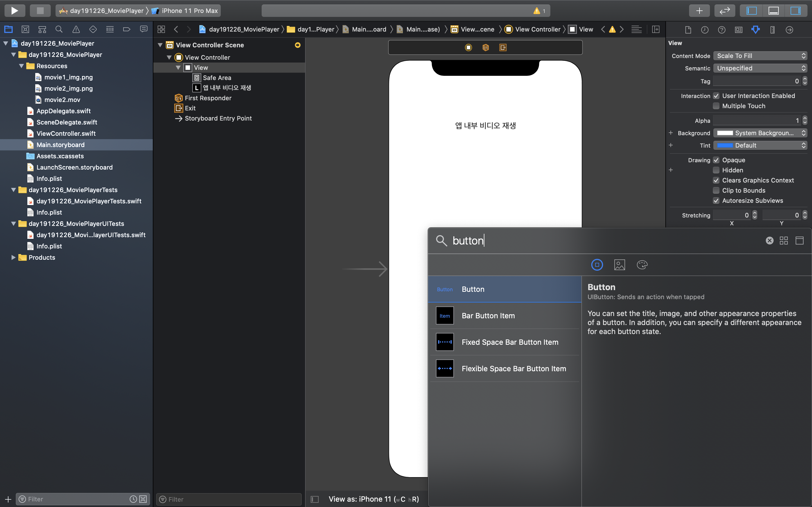Click the Background color swatch
Image resolution: width=812 pixels, height=507 pixels.
[x=725, y=133]
